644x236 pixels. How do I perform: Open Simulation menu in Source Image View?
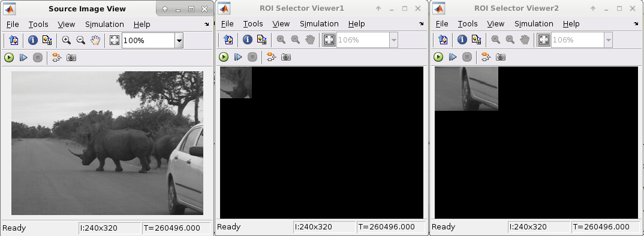point(104,25)
